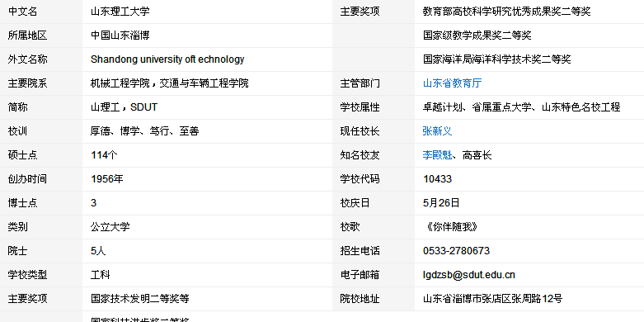Screen dimensions: 644x322
Task: Click the school code 10433
Action: point(437,179)
